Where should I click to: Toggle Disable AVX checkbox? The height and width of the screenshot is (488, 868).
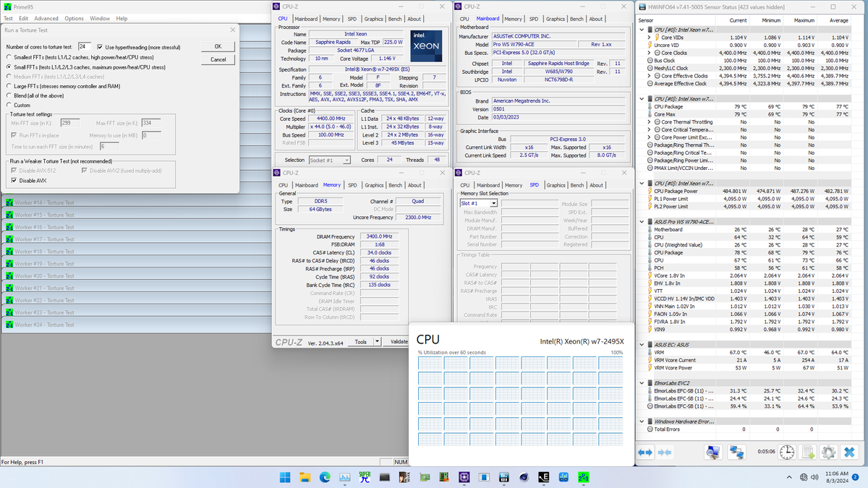coord(13,181)
